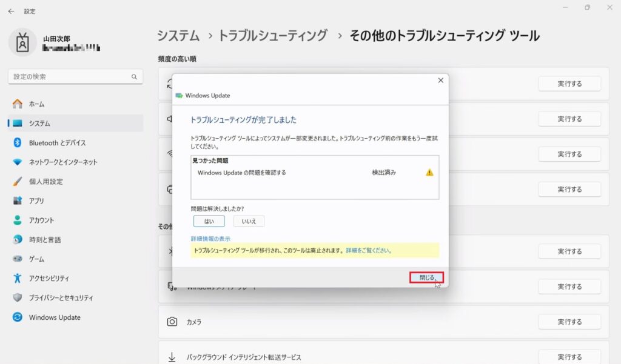Click the magnifier icon in the settings search box
Viewport: 621px width, 364px height.
134,77
